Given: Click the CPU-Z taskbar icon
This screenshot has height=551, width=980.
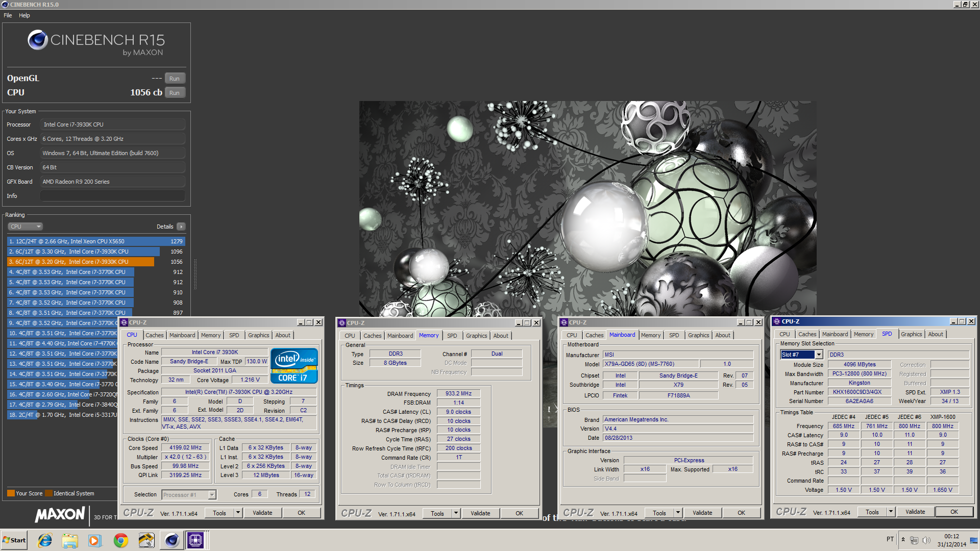Looking at the screenshot, I should point(195,540).
